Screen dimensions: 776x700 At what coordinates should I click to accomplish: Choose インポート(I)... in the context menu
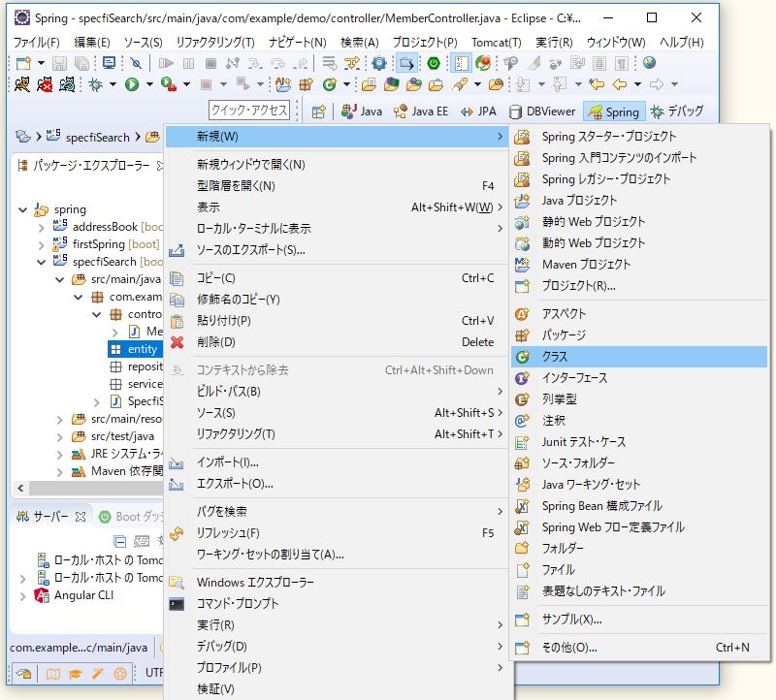(x=337, y=462)
